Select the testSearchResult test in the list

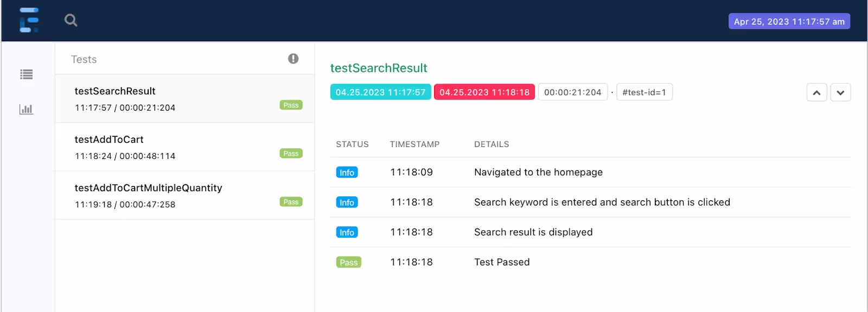pos(184,98)
